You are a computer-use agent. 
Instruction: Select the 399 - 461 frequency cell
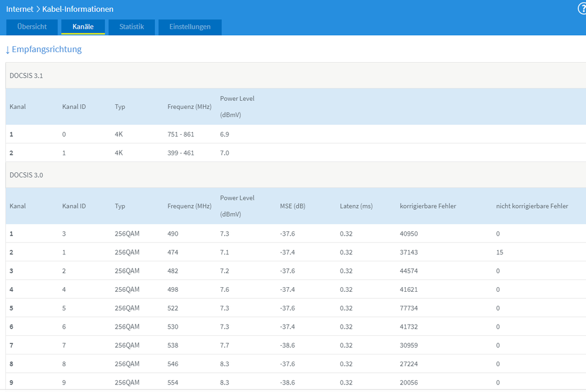pyautogui.click(x=181, y=153)
